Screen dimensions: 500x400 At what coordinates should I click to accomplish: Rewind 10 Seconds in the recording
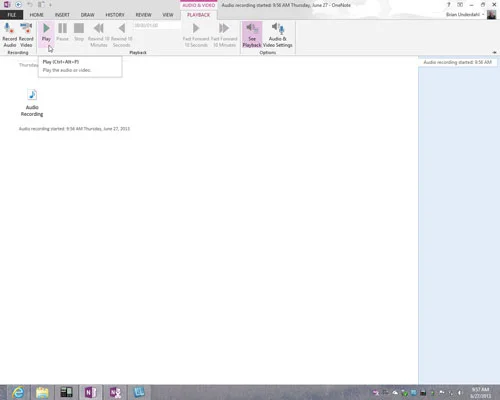click(x=121, y=35)
